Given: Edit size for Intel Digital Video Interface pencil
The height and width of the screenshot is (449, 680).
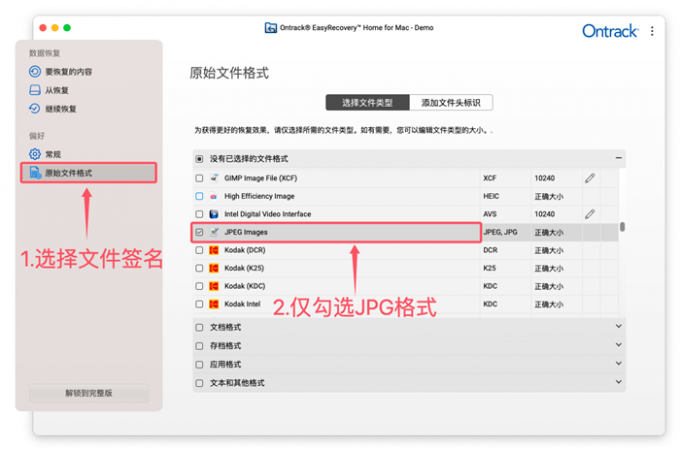Looking at the screenshot, I should tap(589, 214).
